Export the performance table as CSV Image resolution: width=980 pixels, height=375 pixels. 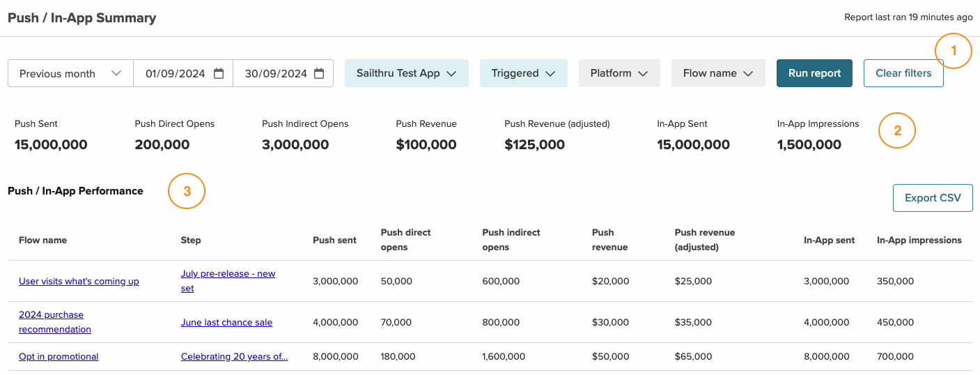tap(932, 198)
